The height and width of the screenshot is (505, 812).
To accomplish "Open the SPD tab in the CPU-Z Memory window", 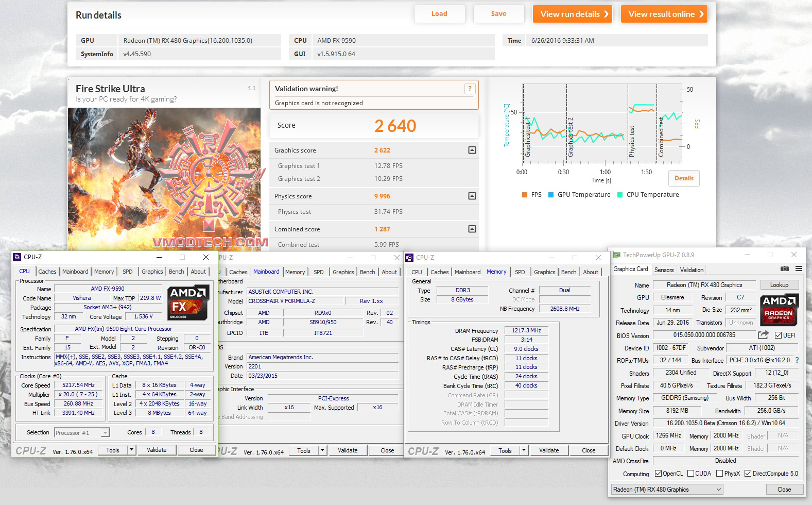I will tap(520, 272).
